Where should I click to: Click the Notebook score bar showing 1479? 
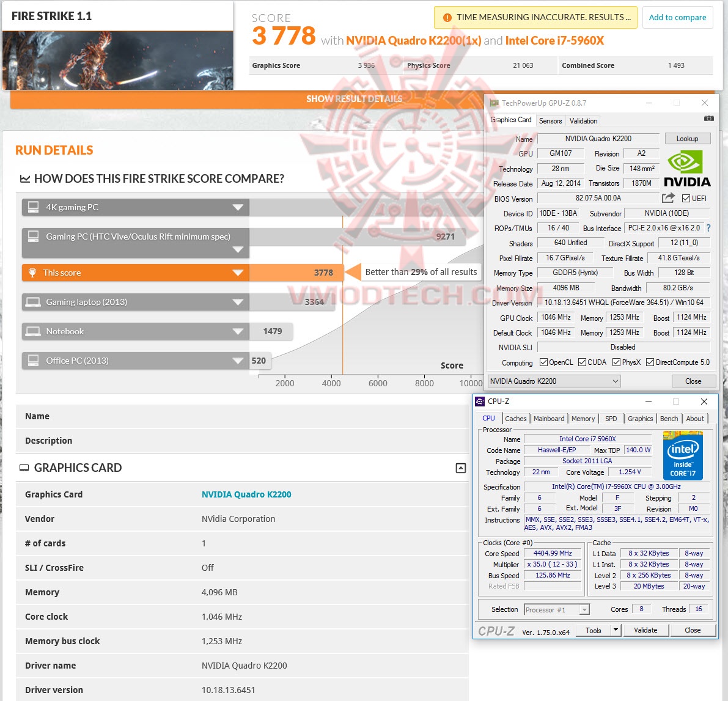click(271, 331)
